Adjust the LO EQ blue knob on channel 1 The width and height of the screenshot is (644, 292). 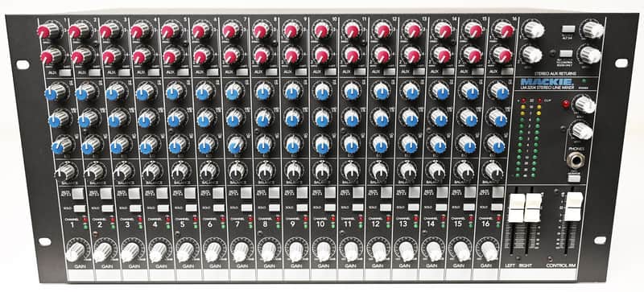pyautogui.click(x=62, y=145)
